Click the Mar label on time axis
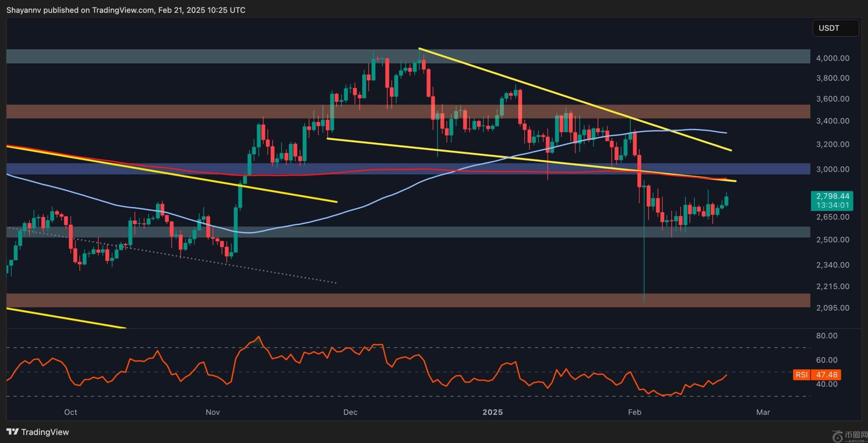Image resolution: width=868 pixels, height=443 pixels. [x=763, y=412]
